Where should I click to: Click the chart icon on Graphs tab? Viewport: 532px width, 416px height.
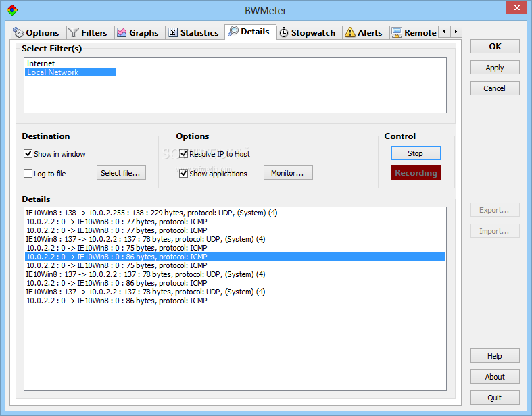(122, 33)
